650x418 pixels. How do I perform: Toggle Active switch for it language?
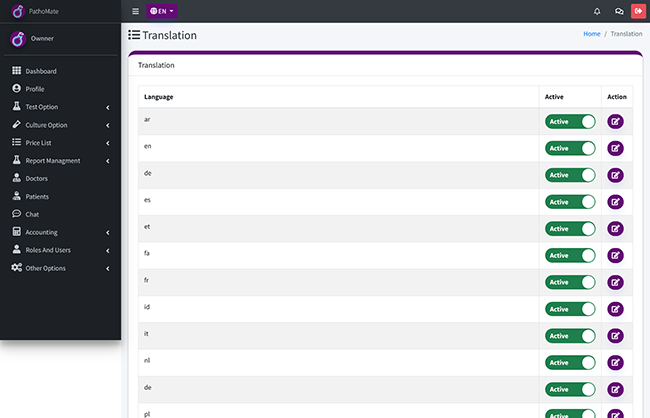[x=570, y=336]
